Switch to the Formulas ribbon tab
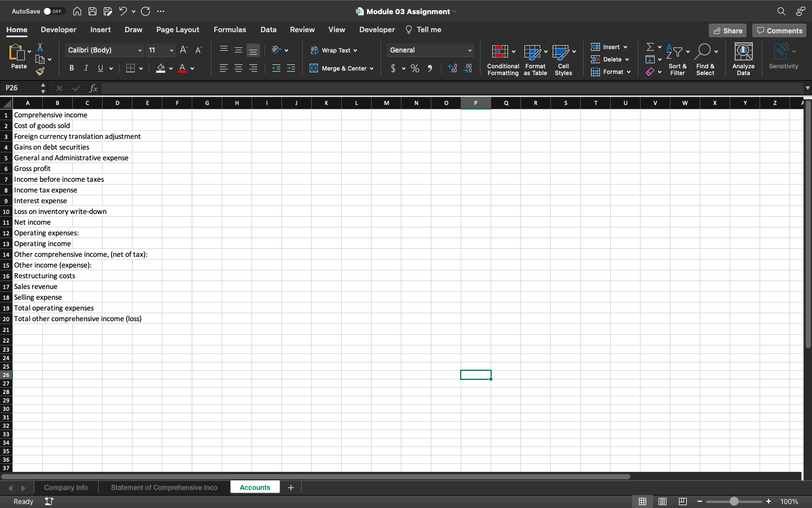The height and width of the screenshot is (508, 812). point(230,29)
